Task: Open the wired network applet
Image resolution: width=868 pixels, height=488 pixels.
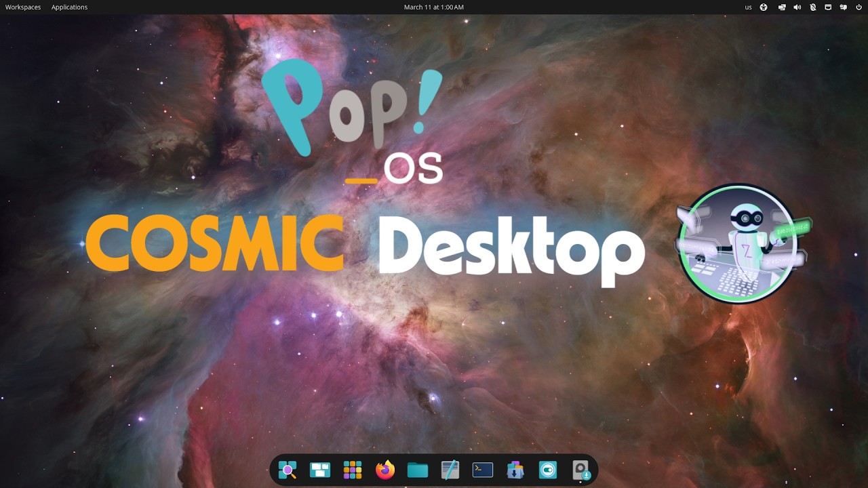Action: tap(828, 7)
